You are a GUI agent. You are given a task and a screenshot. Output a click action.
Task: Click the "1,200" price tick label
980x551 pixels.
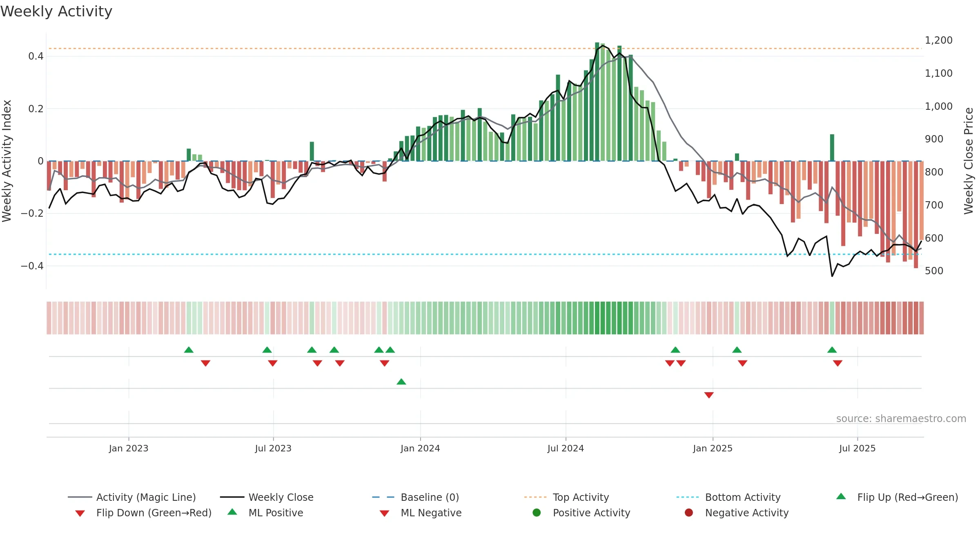pyautogui.click(x=939, y=40)
